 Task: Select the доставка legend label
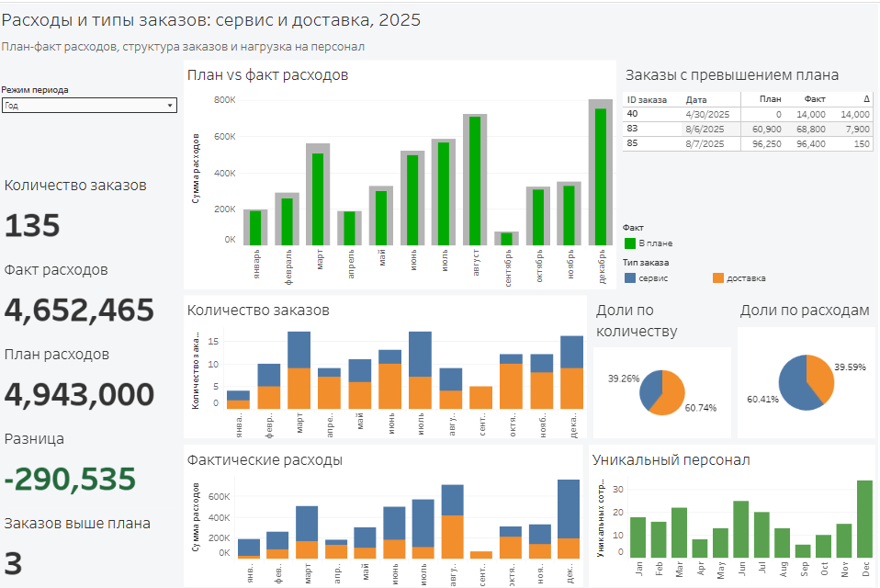746,277
